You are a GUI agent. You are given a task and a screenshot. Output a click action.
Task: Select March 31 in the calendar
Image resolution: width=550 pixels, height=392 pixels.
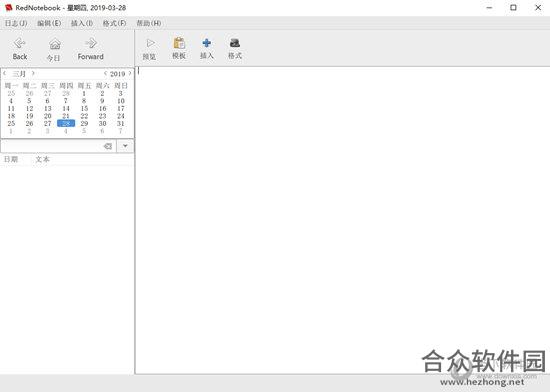coord(121,123)
